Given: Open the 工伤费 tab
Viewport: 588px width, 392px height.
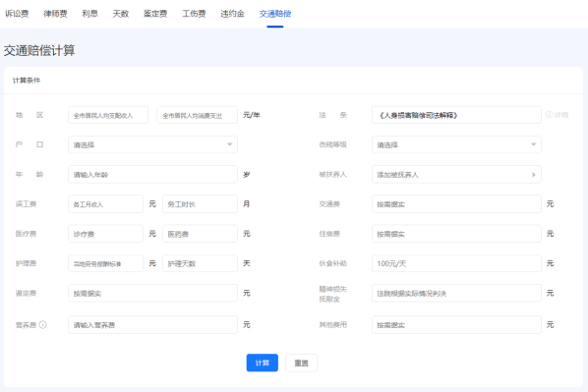Looking at the screenshot, I should (x=194, y=14).
